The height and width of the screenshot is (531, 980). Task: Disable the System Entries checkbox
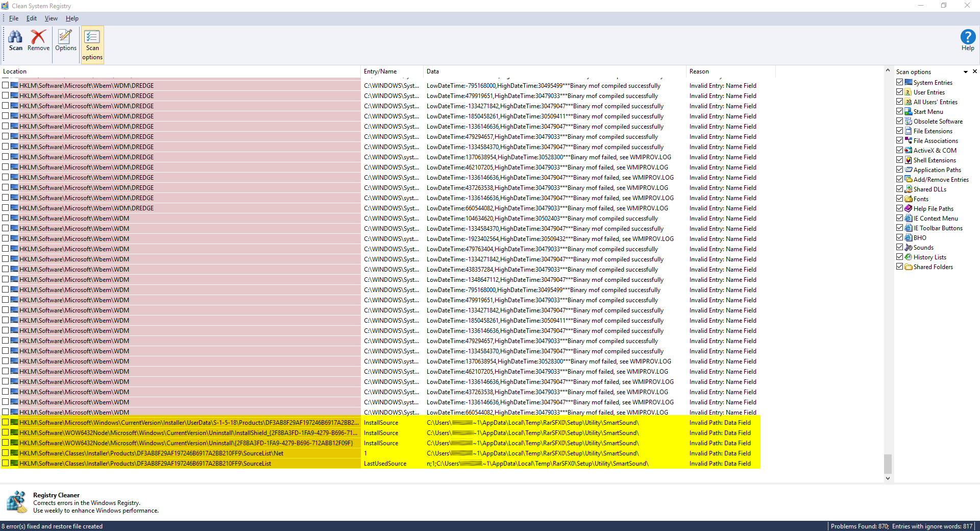pyautogui.click(x=900, y=82)
